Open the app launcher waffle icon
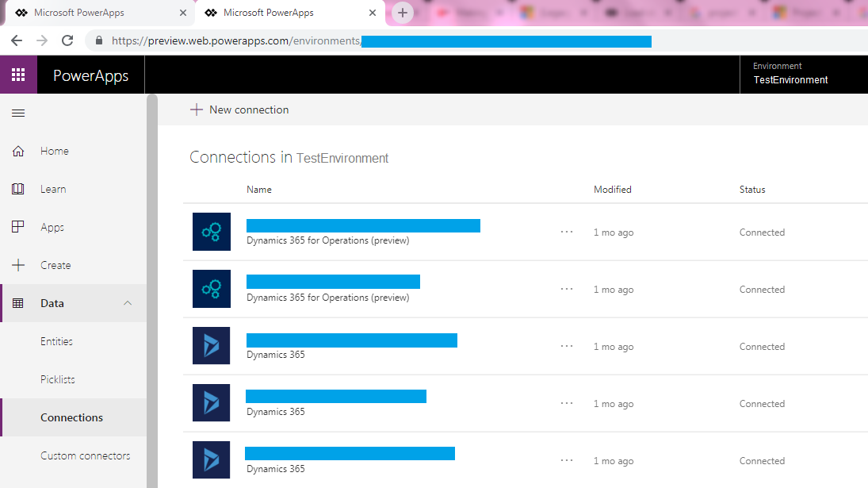 (18, 75)
